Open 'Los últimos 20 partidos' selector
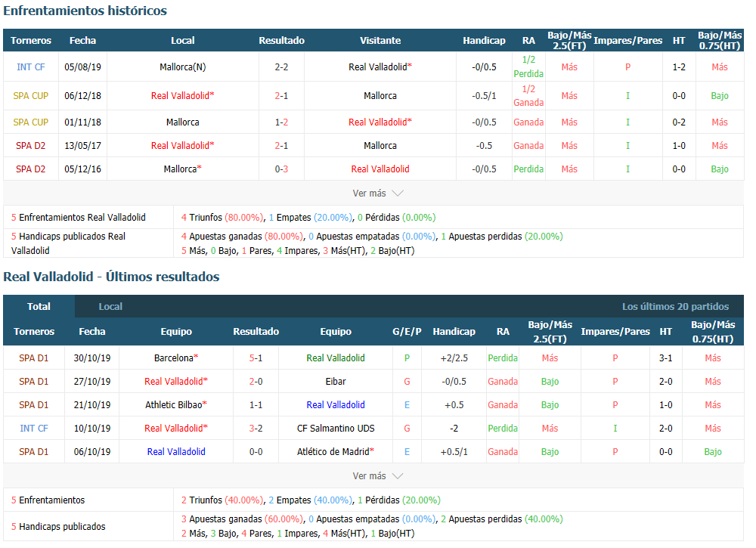Viewport: 756px width, 548px height. [675, 307]
